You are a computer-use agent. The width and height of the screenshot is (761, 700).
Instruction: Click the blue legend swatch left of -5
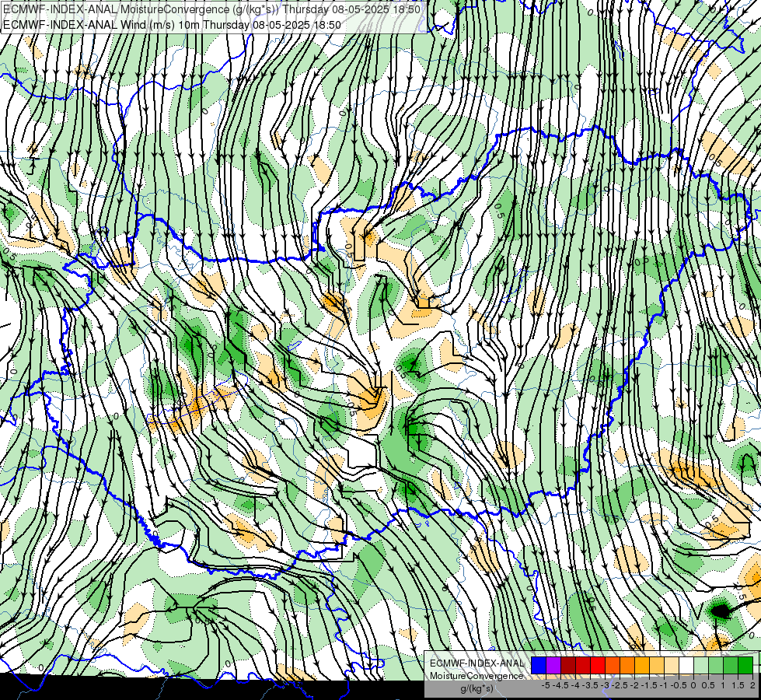click(539, 666)
